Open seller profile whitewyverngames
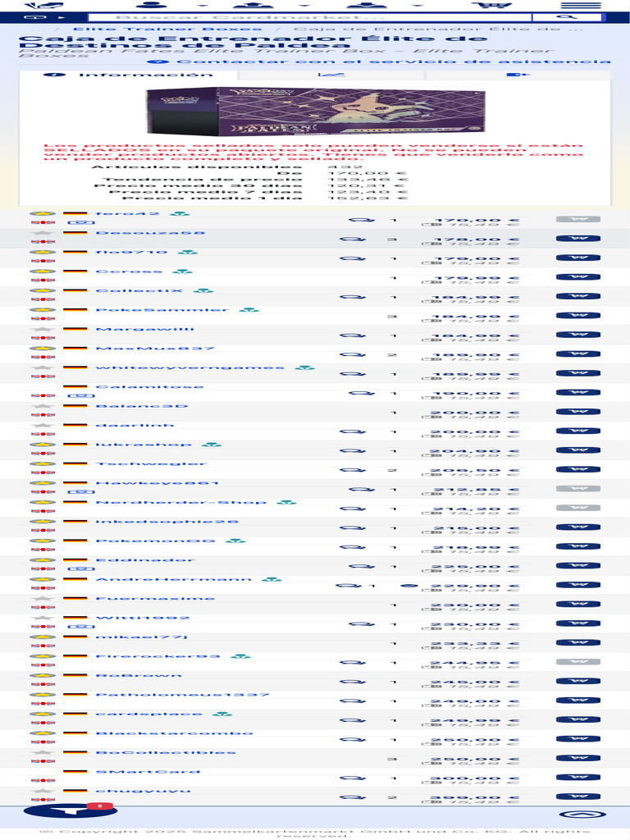Screen dimensions: 630x840 pyautogui.click(x=190, y=368)
